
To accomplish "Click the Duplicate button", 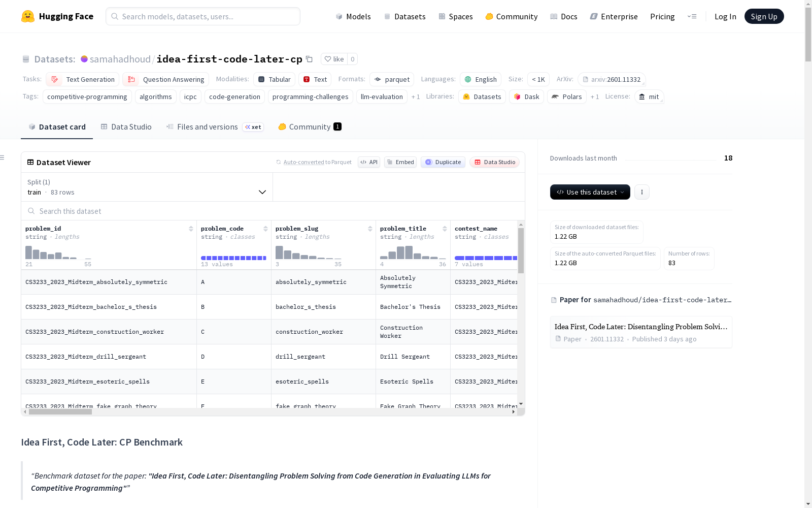I will tap(443, 162).
